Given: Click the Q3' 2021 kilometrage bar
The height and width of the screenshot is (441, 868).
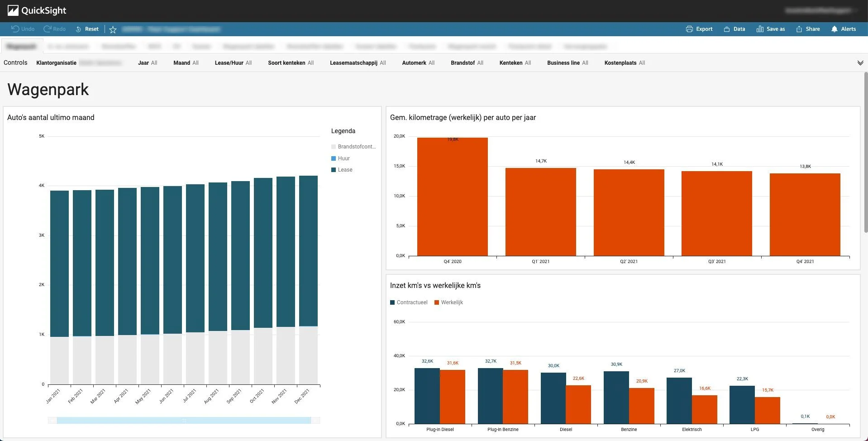Looking at the screenshot, I should tap(717, 214).
